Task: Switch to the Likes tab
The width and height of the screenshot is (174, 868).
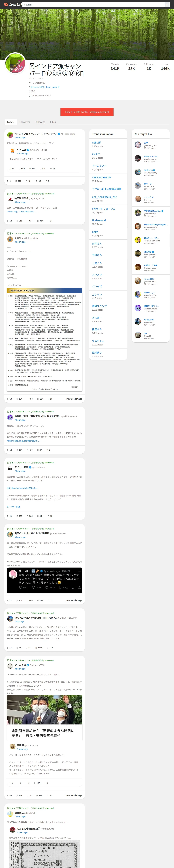Action: (x=53, y=122)
